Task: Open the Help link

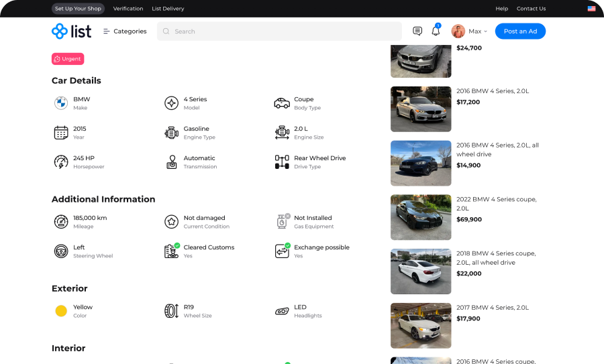Action: (x=501, y=9)
